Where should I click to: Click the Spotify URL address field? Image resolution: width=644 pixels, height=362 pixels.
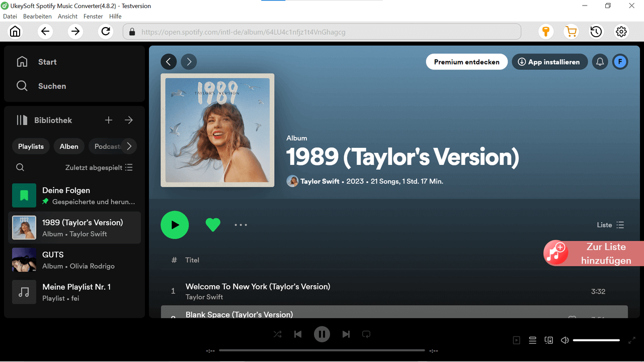[x=322, y=32]
